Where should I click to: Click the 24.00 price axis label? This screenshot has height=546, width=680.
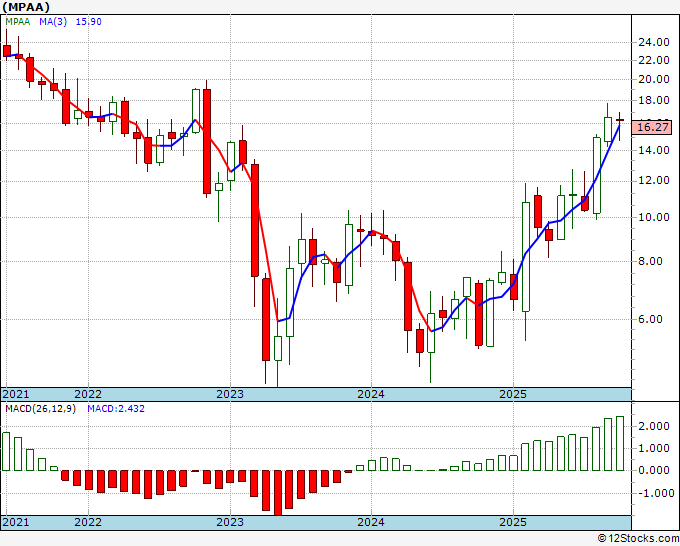coord(654,43)
